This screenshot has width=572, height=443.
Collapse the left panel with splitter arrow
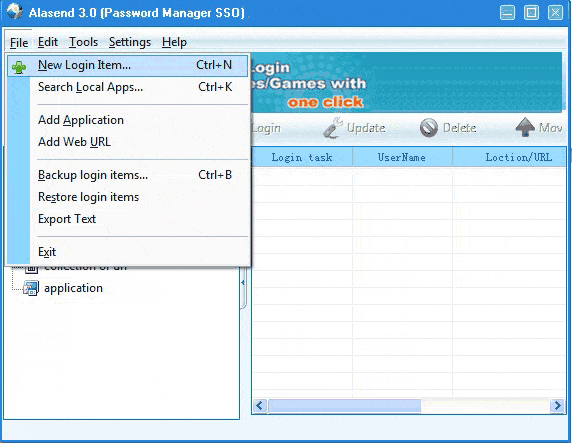pyautogui.click(x=243, y=282)
